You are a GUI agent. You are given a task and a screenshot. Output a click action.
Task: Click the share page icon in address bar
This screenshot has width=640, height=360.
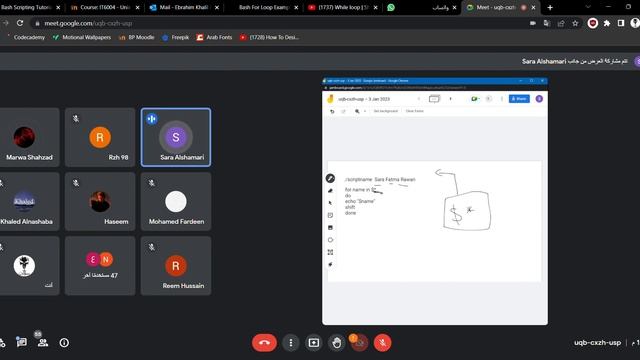pyautogui.click(x=561, y=23)
